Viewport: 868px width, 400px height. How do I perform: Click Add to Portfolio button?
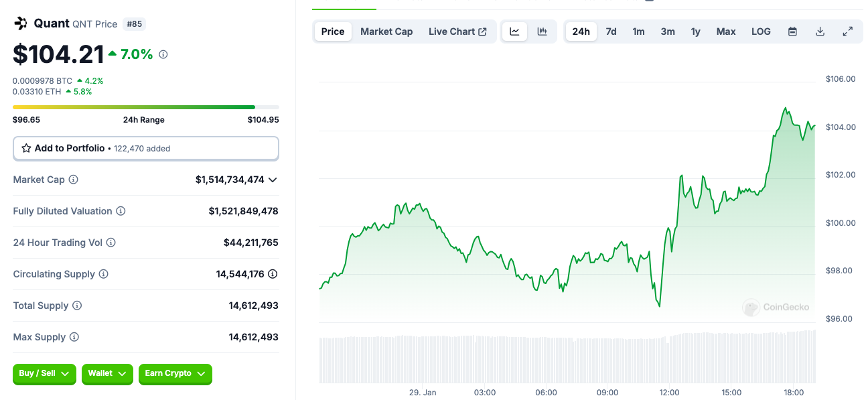click(x=145, y=148)
